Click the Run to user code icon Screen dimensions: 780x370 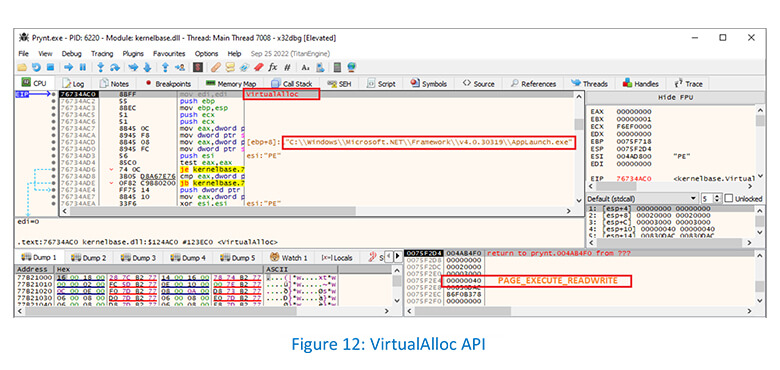pos(180,67)
